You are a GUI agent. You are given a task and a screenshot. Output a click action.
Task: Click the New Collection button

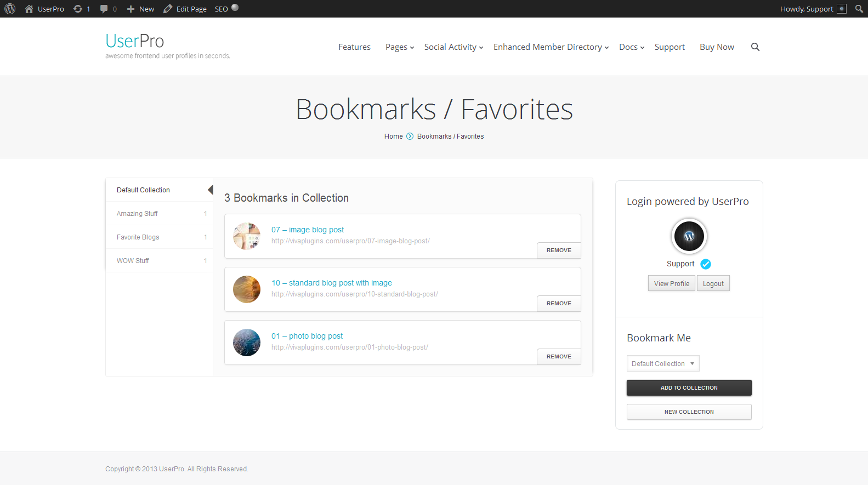click(689, 412)
